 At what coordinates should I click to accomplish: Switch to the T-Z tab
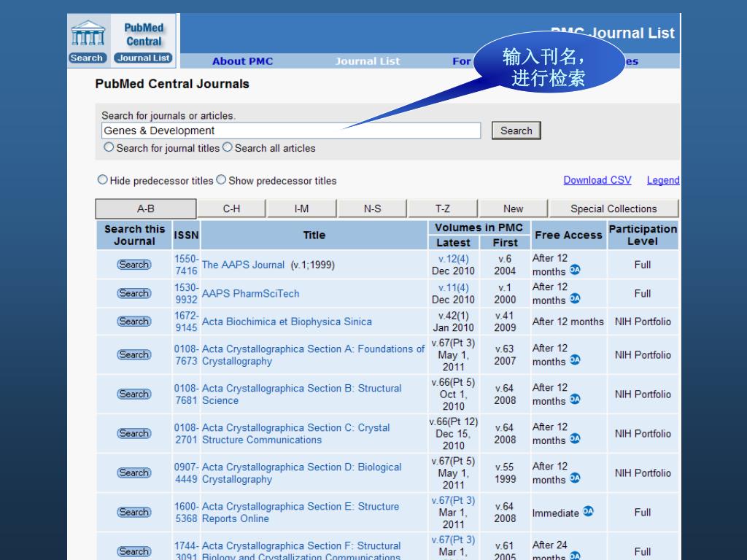[443, 209]
